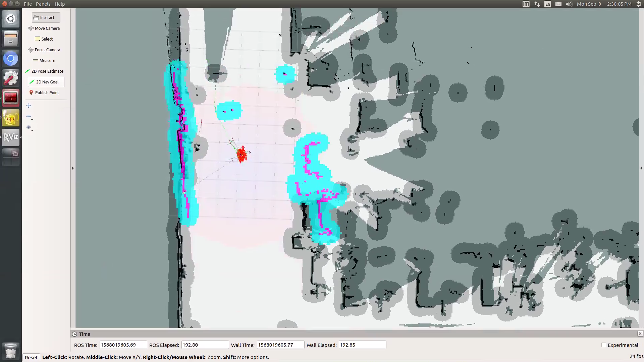Enable the Experimental checkbox
The width and height of the screenshot is (644, 362).
pyautogui.click(x=604, y=345)
